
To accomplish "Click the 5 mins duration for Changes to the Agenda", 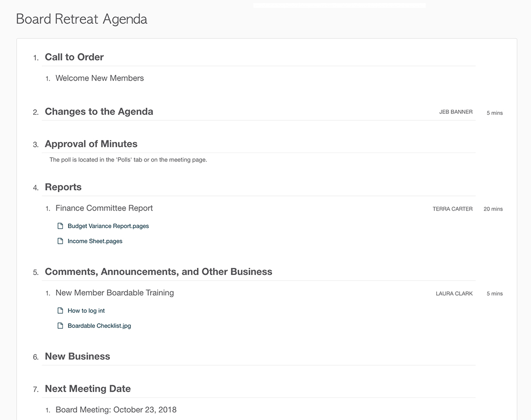I will [x=495, y=113].
